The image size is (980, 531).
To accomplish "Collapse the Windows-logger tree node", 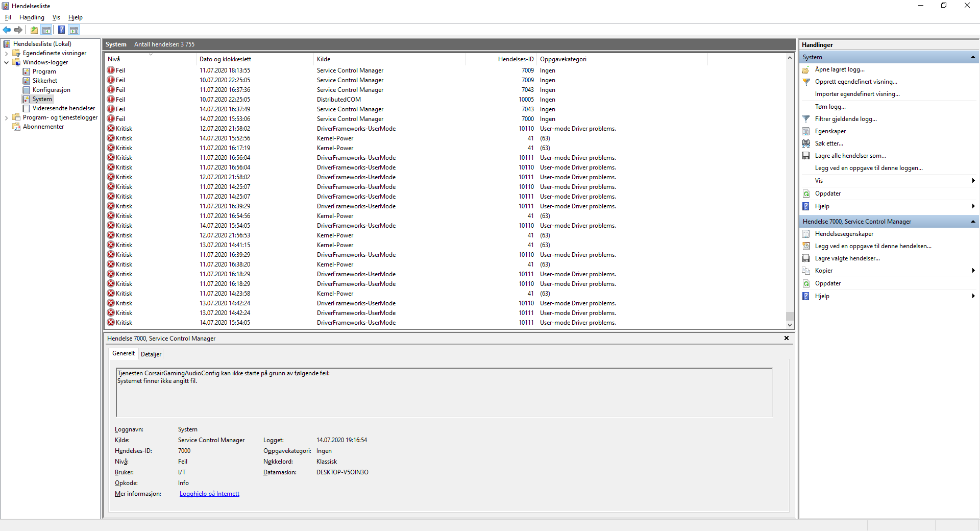I will (x=6, y=62).
